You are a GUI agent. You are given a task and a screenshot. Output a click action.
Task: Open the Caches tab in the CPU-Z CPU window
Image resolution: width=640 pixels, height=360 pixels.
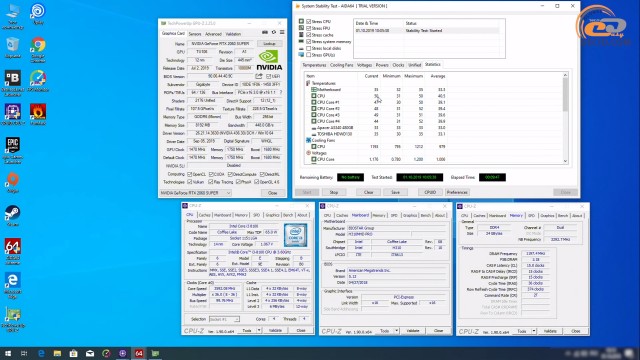click(204, 215)
